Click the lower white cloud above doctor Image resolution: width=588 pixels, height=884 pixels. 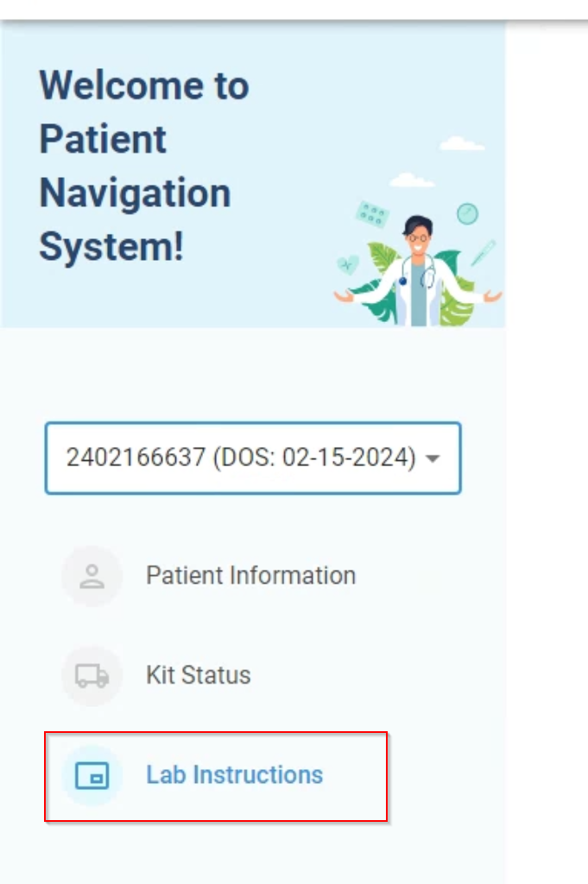[412, 180]
